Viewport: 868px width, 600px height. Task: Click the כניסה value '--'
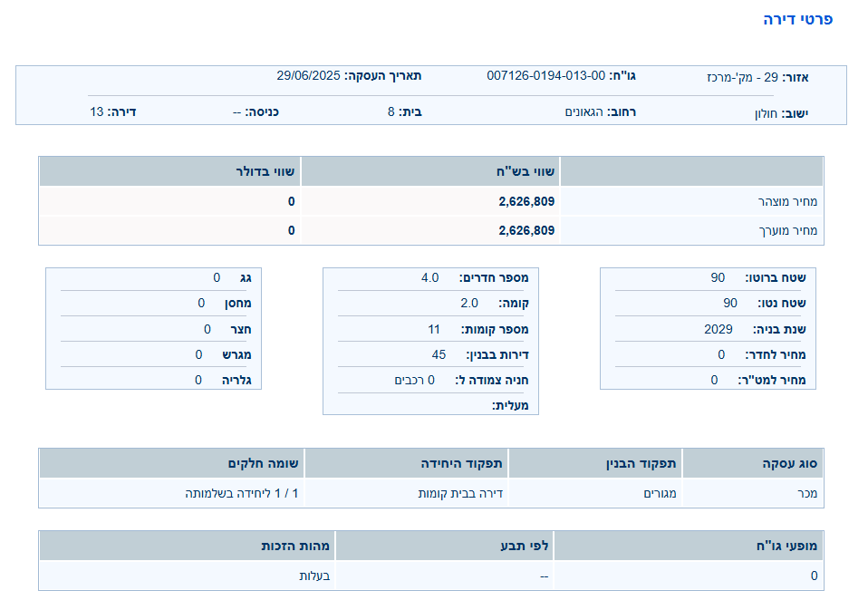tap(236, 111)
